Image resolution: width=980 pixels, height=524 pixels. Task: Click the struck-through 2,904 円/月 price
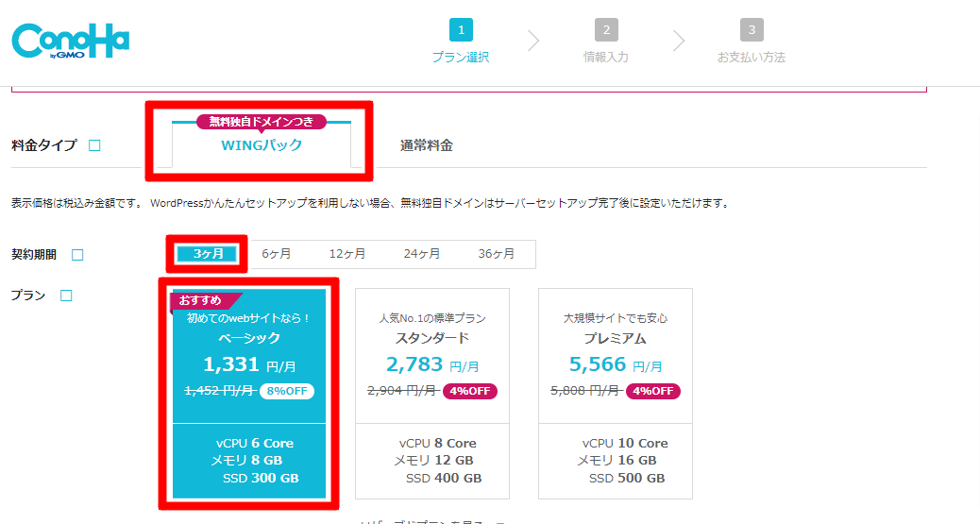403,390
